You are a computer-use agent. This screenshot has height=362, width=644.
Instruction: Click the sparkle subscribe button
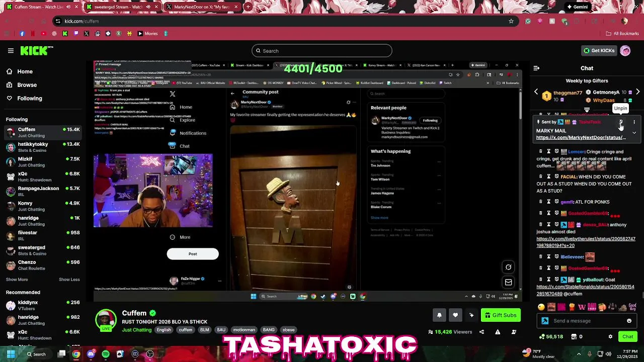click(x=471, y=315)
